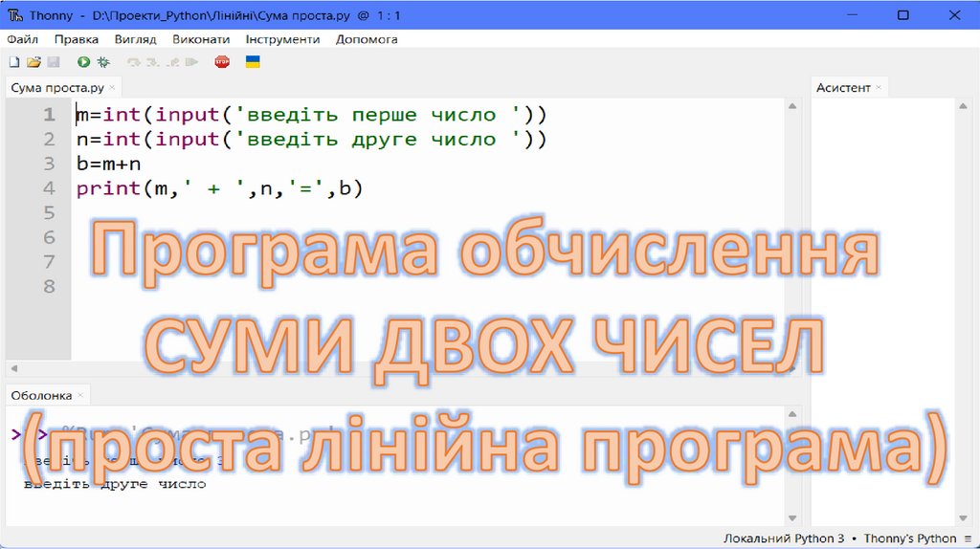Open a file using the folder icon

(x=33, y=62)
